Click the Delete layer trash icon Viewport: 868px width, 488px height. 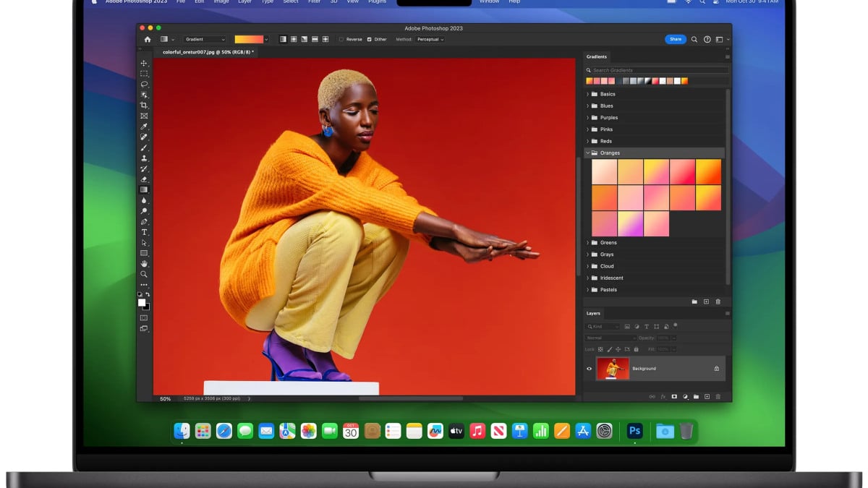pyautogui.click(x=718, y=397)
